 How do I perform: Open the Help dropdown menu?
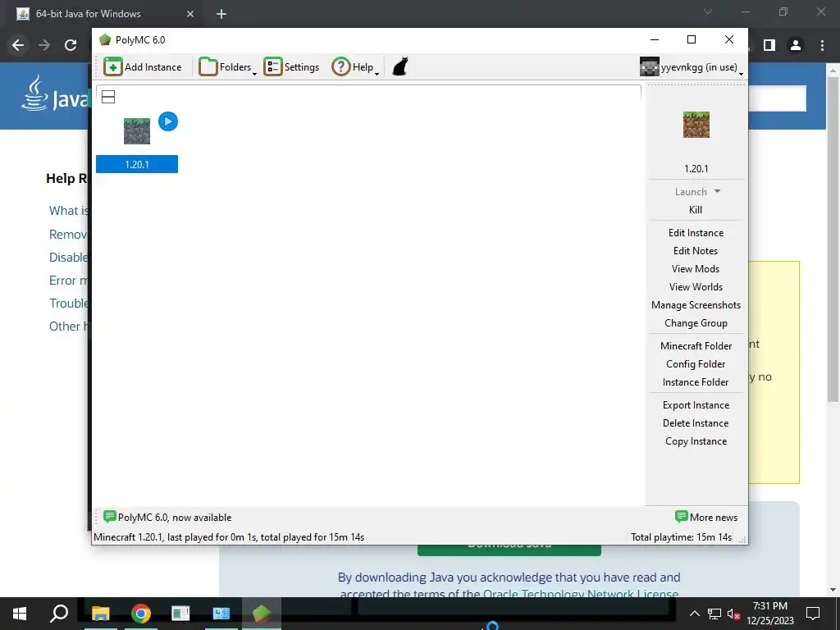pyautogui.click(x=355, y=67)
